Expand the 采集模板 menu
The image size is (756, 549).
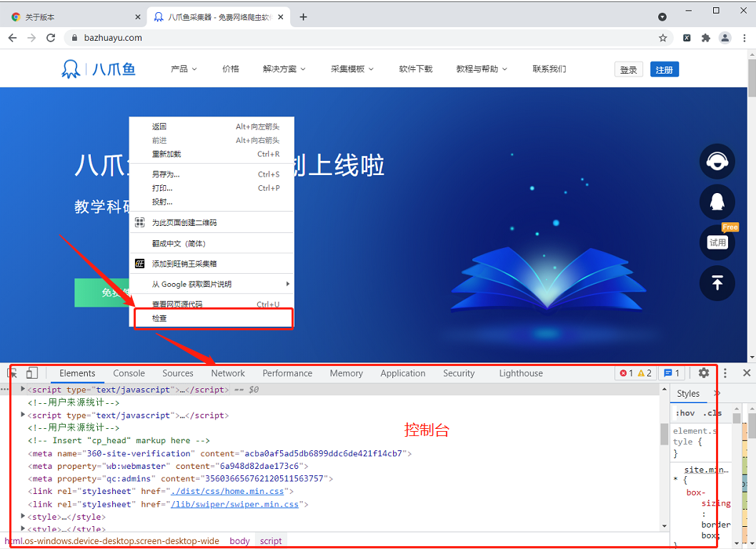(x=352, y=69)
